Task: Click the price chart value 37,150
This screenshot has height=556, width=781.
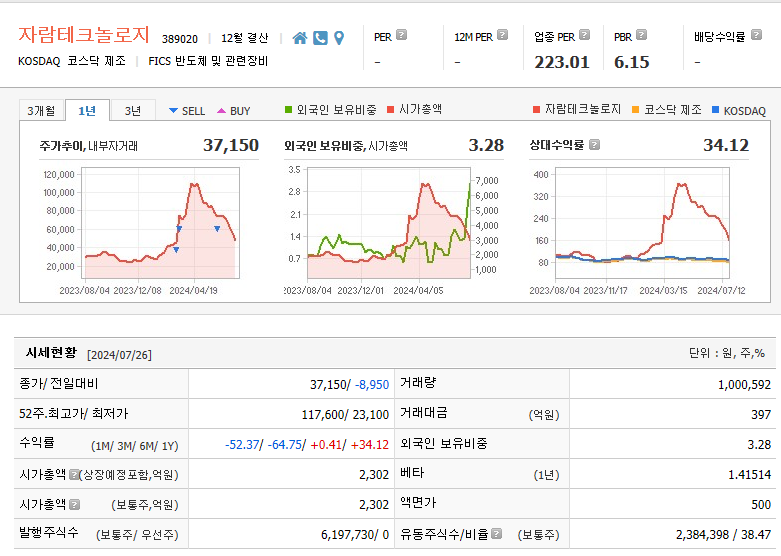Action: (x=231, y=145)
